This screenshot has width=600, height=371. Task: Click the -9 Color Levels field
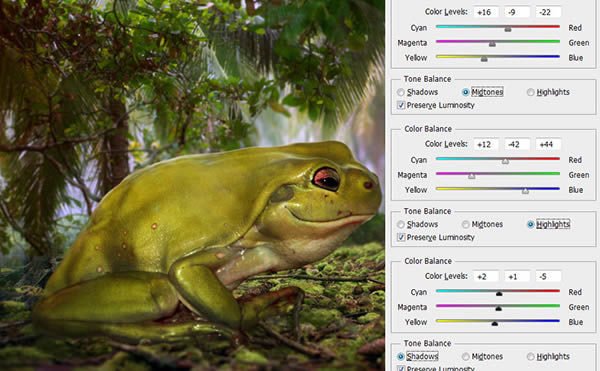(x=517, y=12)
